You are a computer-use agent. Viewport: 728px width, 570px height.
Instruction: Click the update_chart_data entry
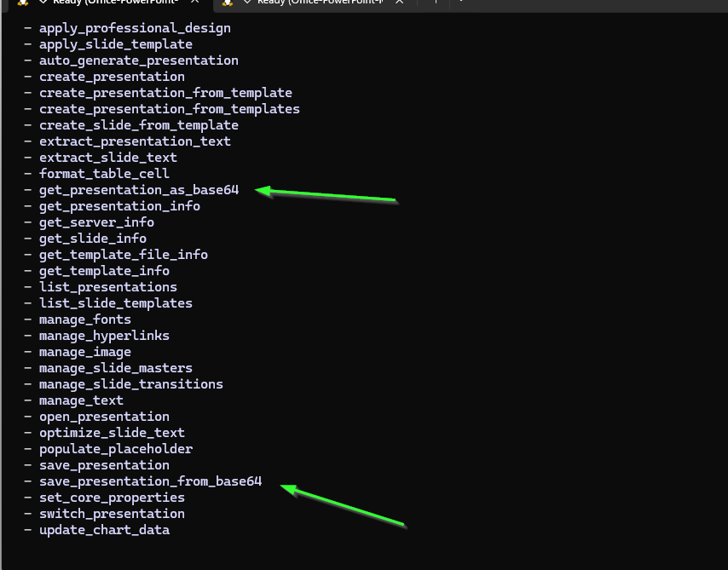(104, 530)
